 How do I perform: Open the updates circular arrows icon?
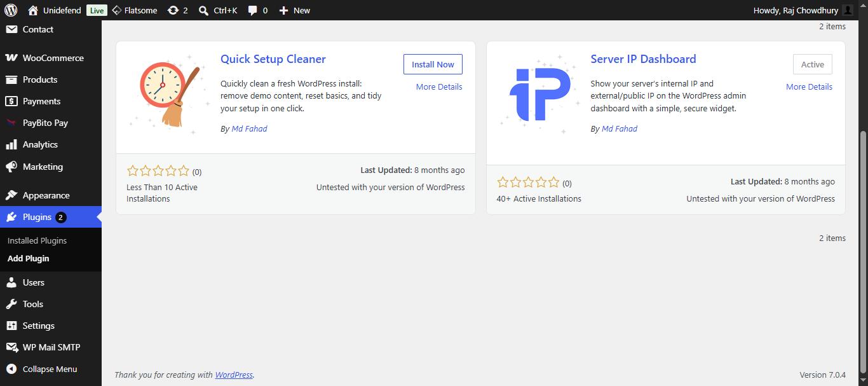click(173, 10)
